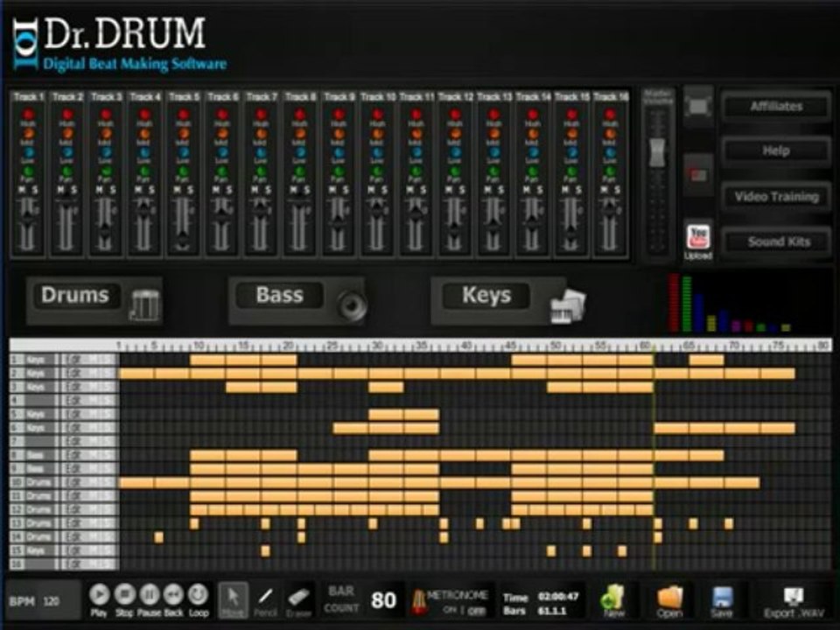Save the current project
Image resolution: width=840 pixels, height=630 pixels.
coord(722,600)
